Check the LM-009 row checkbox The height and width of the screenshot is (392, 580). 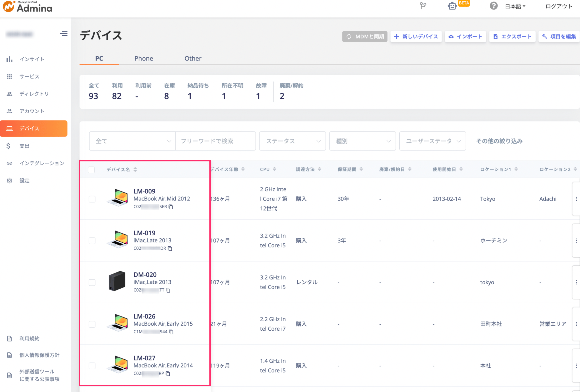coord(92,199)
